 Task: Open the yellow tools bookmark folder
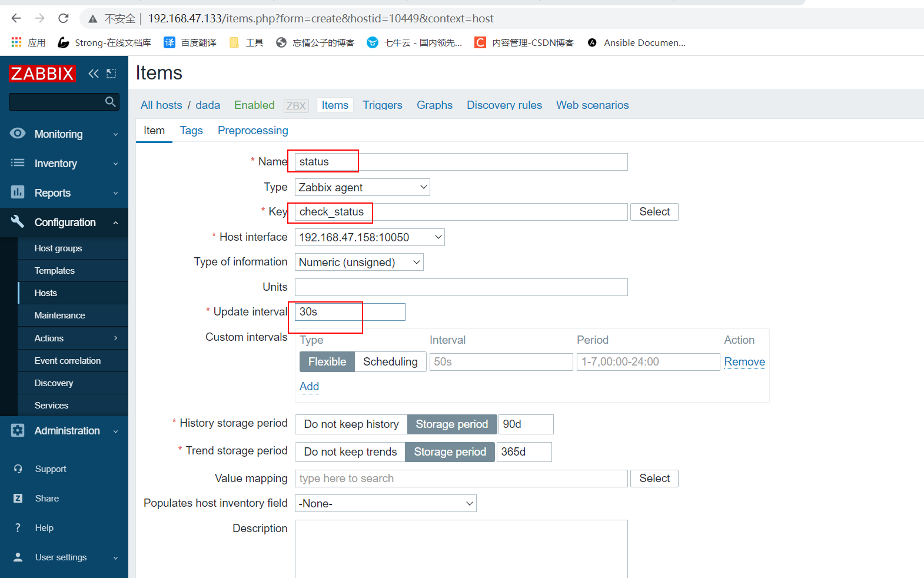pos(246,42)
